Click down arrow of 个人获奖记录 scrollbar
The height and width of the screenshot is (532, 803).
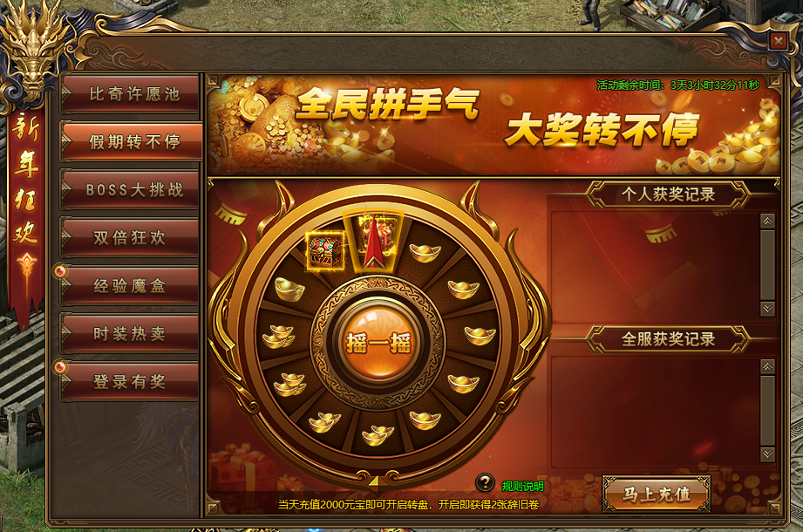[767, 308]
